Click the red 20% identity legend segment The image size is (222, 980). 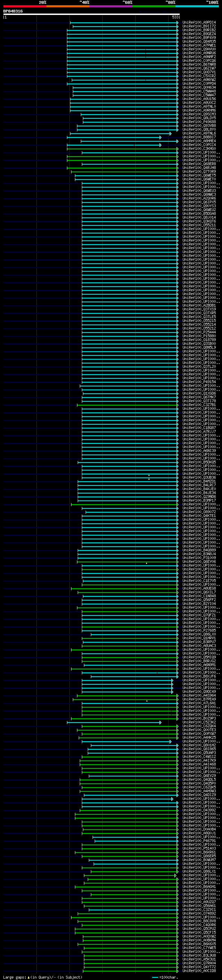25,6
